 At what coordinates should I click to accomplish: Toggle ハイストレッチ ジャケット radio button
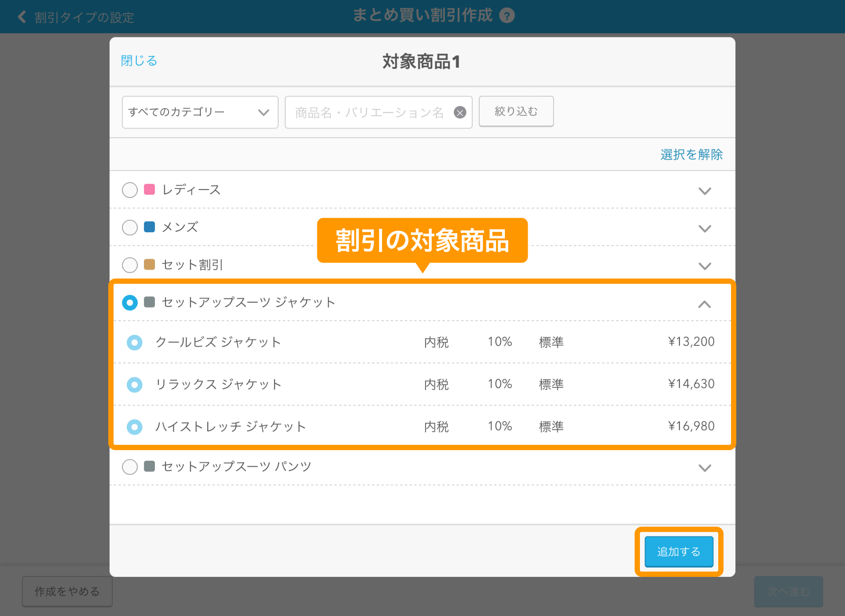[x=135, y=427]
